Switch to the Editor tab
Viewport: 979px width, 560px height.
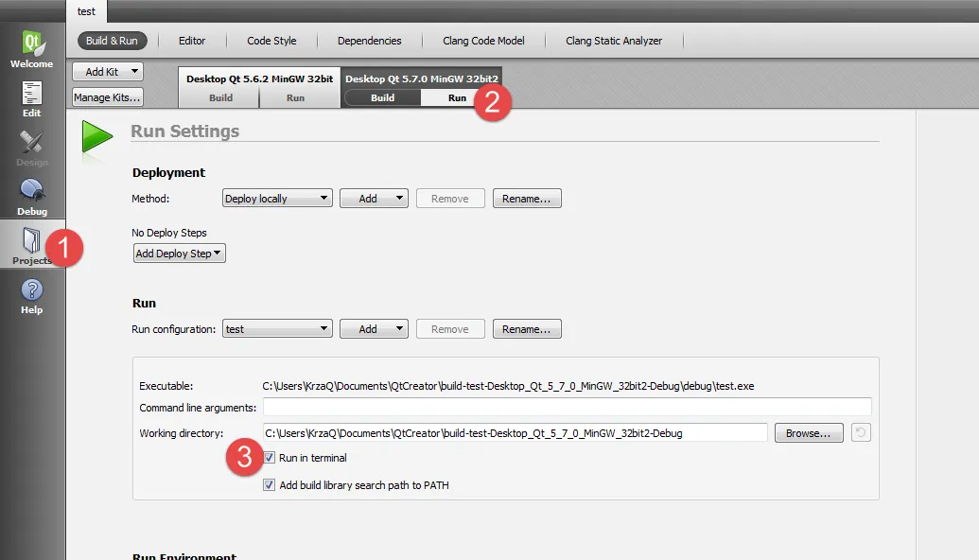coord(192,41)
